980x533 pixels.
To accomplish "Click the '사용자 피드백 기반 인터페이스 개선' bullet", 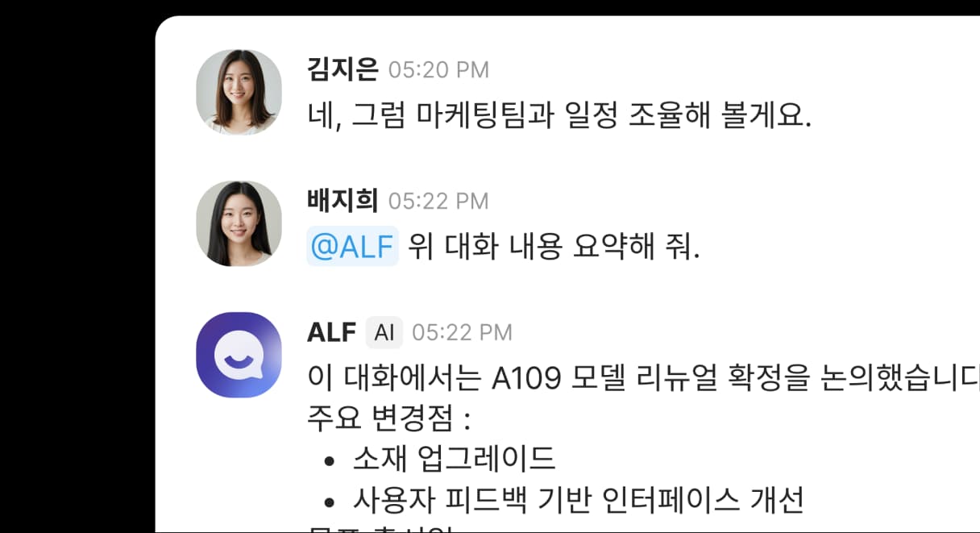I will point(578,501).
